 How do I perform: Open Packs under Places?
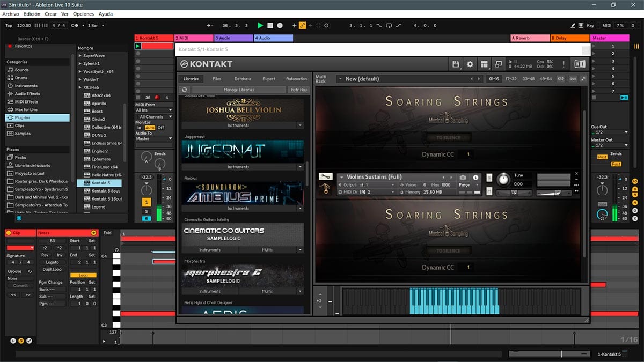(x=38, y=158)
